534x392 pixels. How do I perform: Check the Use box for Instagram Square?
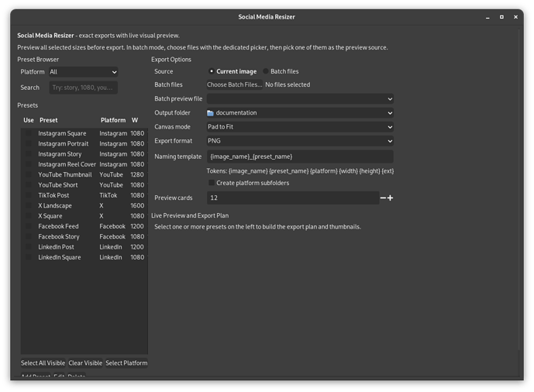[29, 133]
